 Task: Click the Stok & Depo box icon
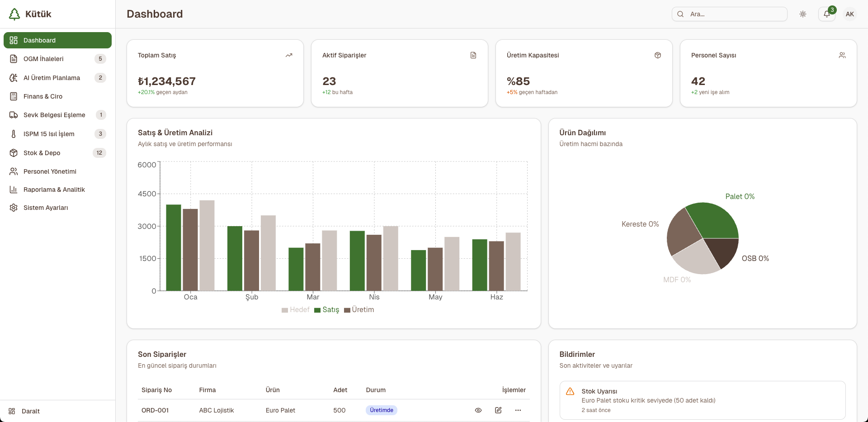tap(14, 153)
